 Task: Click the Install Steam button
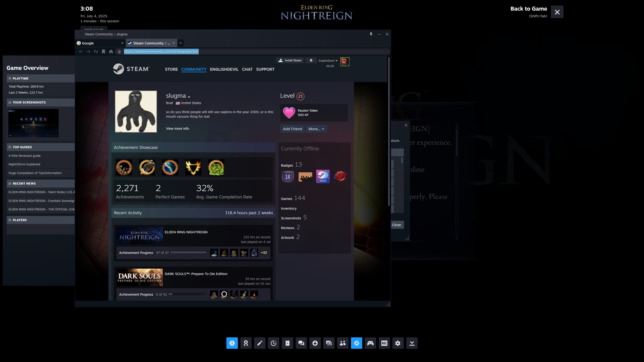coord(290,61)
